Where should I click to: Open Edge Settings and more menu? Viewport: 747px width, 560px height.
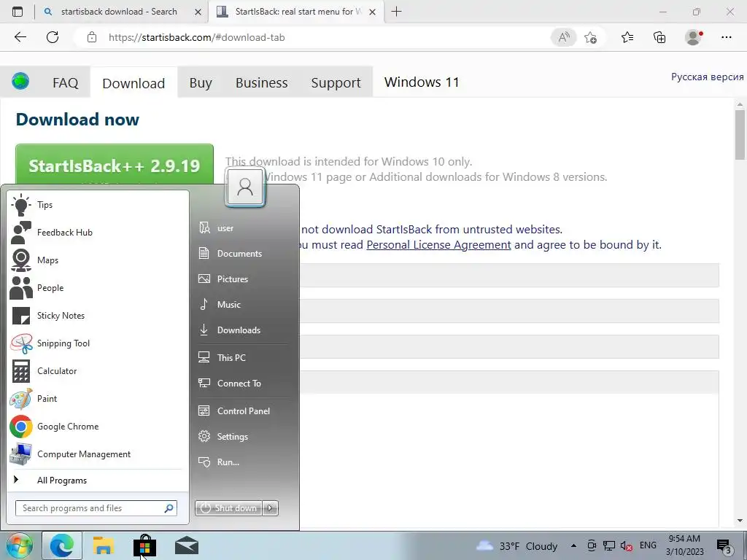(726, 38)
